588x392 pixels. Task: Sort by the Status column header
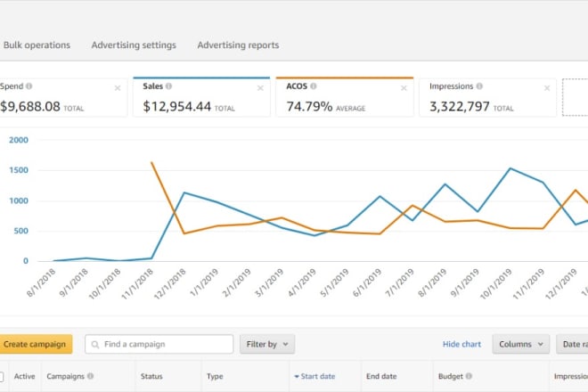(x=151, y=376)
